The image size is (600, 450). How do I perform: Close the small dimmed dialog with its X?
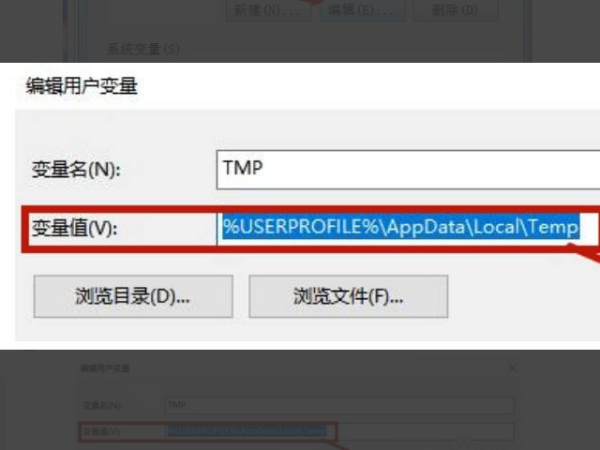point(512,368)
